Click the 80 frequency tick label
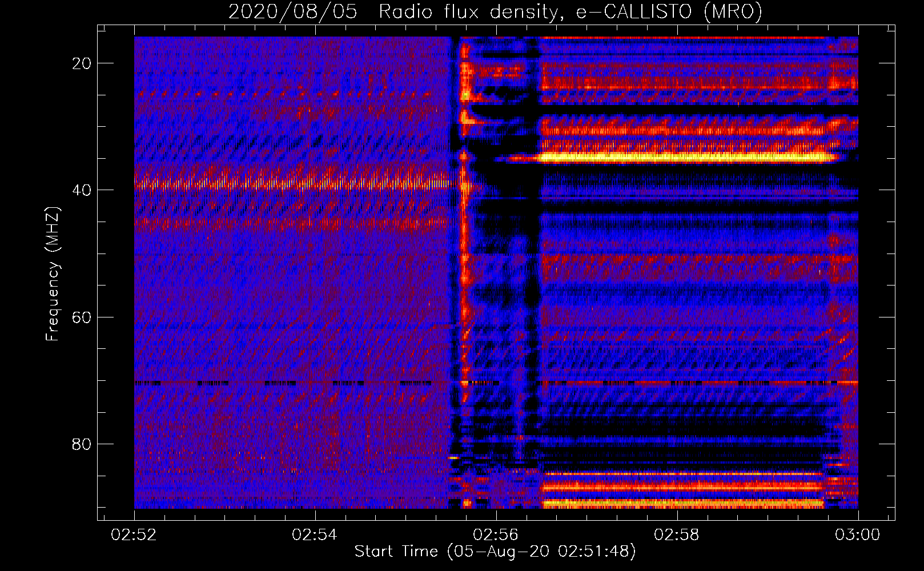 pyautogui.click(x=82, y=444)
